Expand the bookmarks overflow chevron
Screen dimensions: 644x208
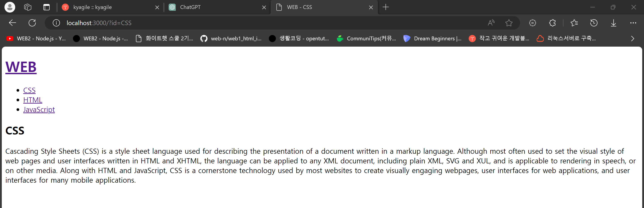tap(633, 39)
